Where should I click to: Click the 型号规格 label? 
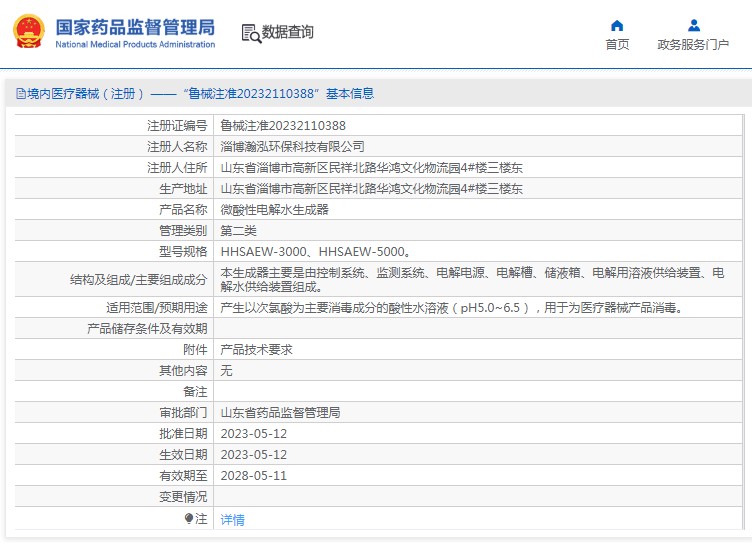pos(183,252)
